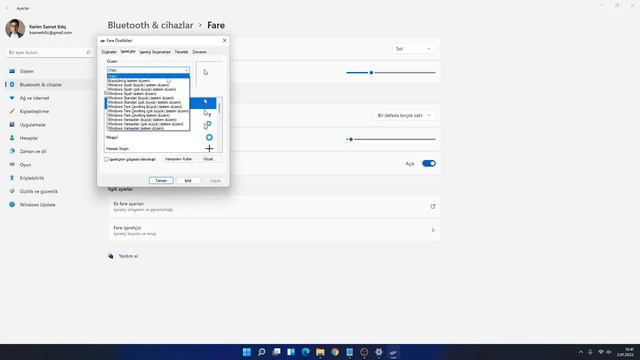Open the Bir defada birçok satır dropdown

[x=403, y=116]
